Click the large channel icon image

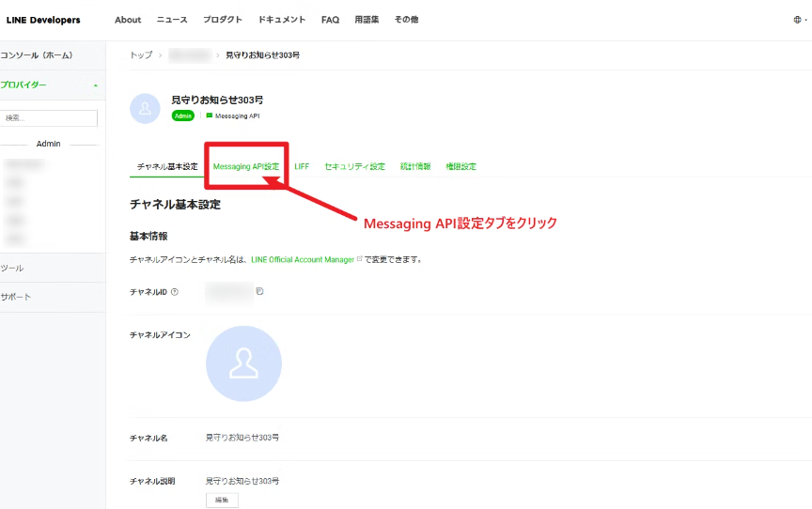pyautogui.click(x=243, y=363)
